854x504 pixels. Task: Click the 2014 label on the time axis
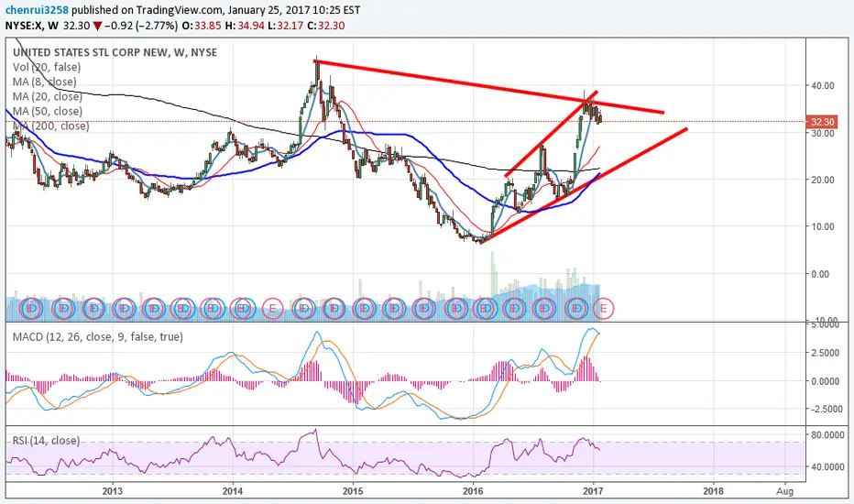click(x=233, y=491)
